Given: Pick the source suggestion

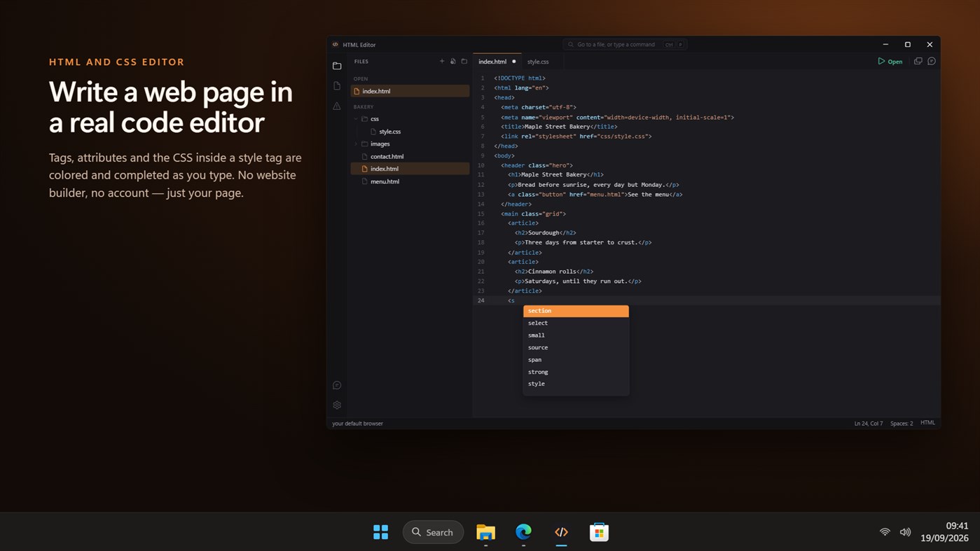Looking at the screenshot, I should [576, 347].
